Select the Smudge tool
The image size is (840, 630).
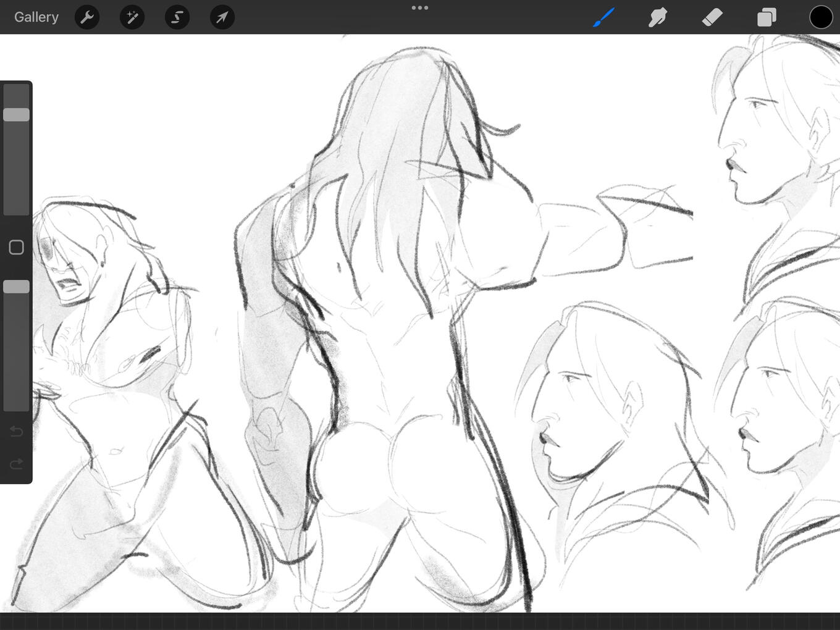658,17
